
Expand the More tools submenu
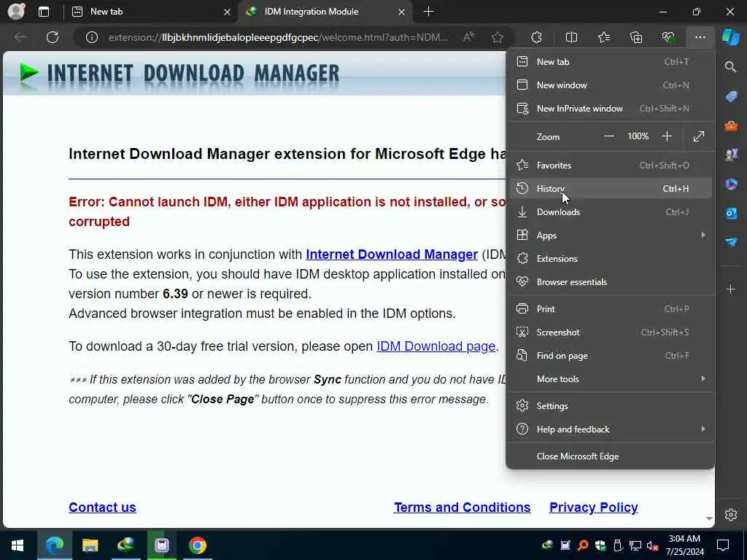point(611,379)
